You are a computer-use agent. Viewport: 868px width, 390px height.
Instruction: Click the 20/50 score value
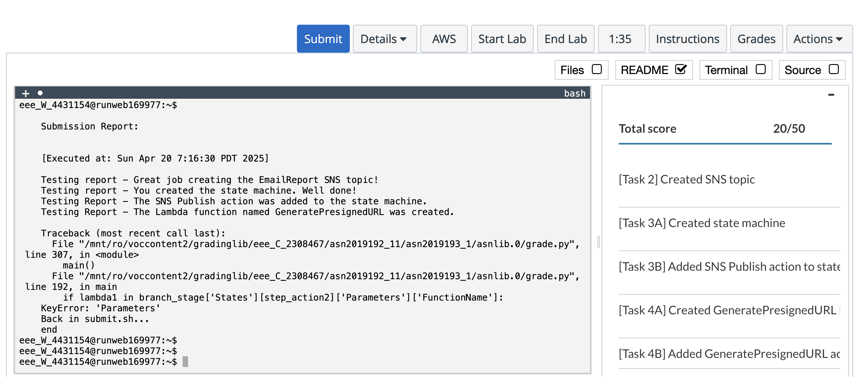pyautogui.click(x=789, y=128)
